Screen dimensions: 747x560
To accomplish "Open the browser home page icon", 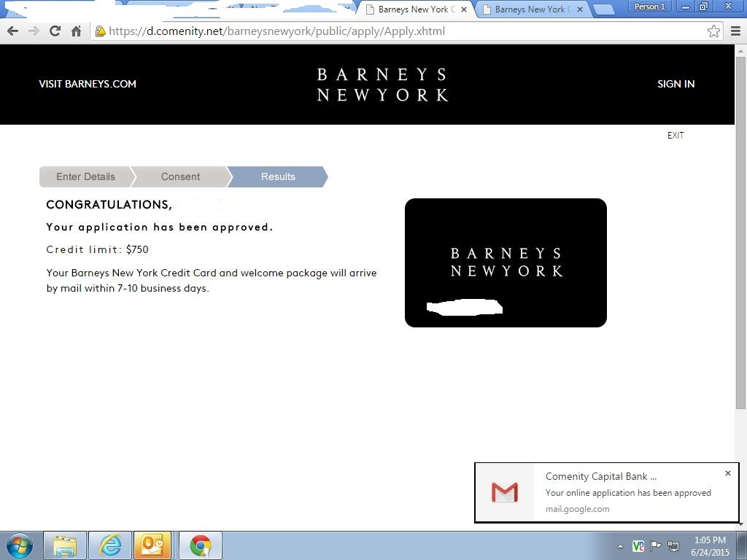I will pyautogui.click(x=76, y=31).
